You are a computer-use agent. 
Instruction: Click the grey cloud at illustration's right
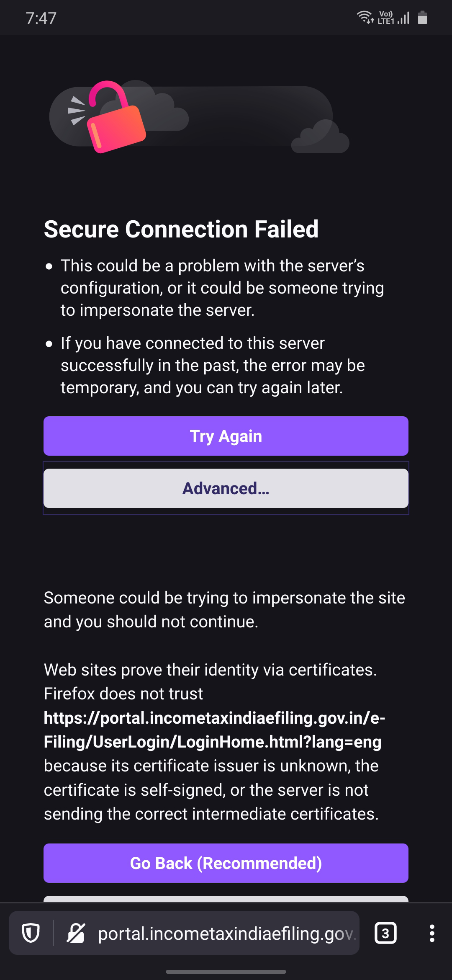(321, 137)
